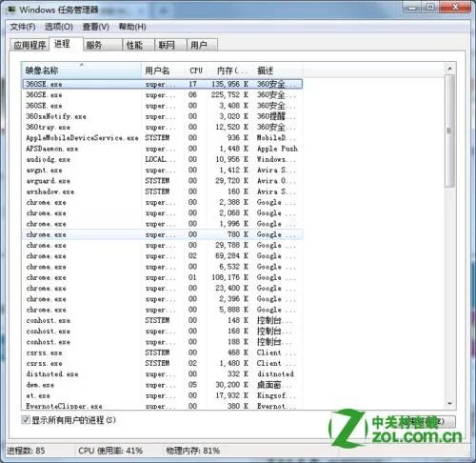476x463 pixels.
Task: Select chrome.exe row using 23,400 K
Action: pyautogui.click(x=163, y=289)
